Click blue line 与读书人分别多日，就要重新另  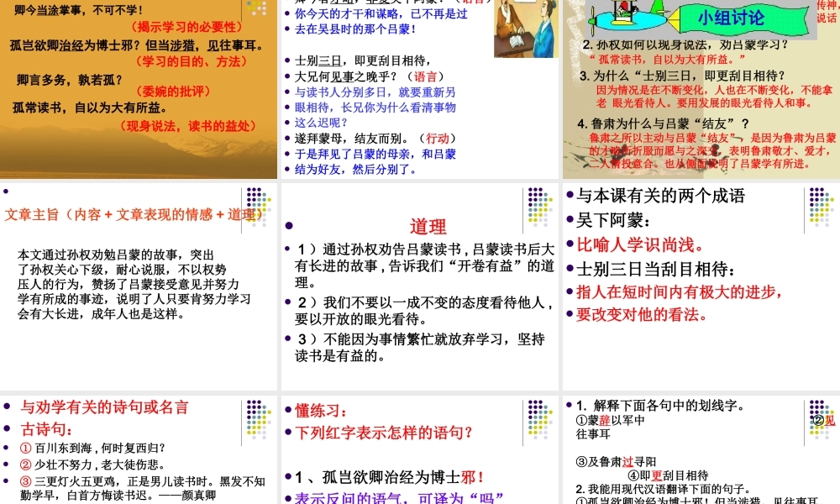[x=375, y=92]
